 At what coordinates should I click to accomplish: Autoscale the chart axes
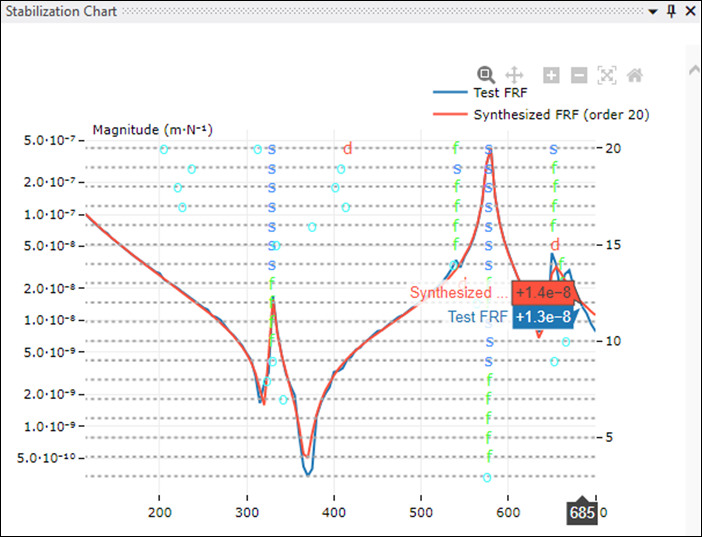pos(607,75)
